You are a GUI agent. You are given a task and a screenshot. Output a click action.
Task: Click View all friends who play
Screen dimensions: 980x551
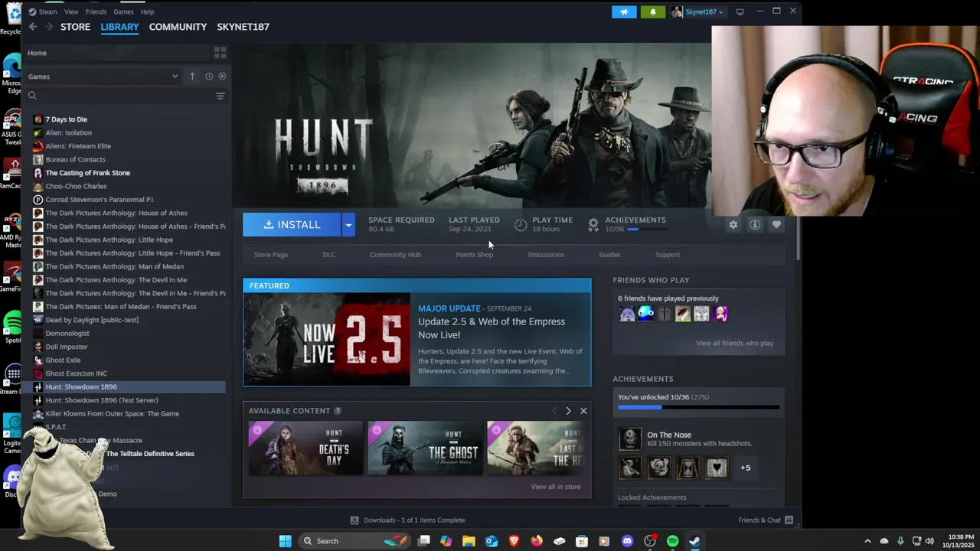click(734, 343)
